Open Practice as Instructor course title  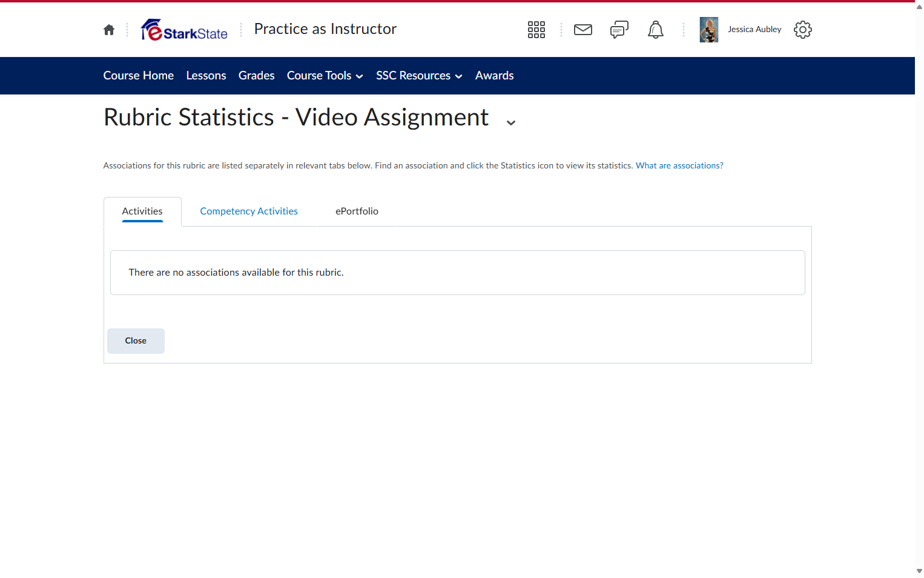pos(325,29)
